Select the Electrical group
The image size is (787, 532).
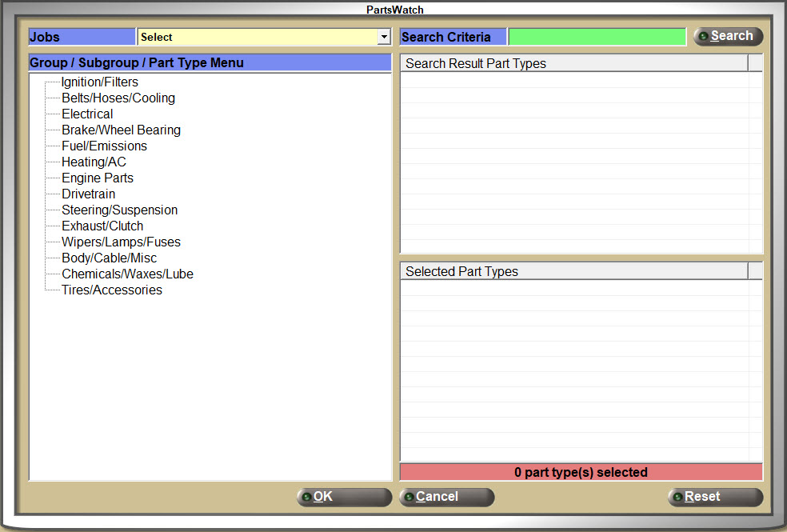(x=87, y=114)
